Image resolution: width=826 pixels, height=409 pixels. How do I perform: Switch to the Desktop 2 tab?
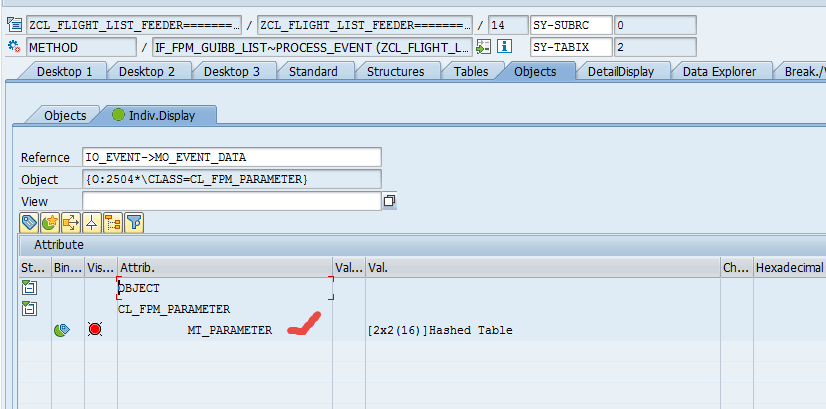coord(147,71)
